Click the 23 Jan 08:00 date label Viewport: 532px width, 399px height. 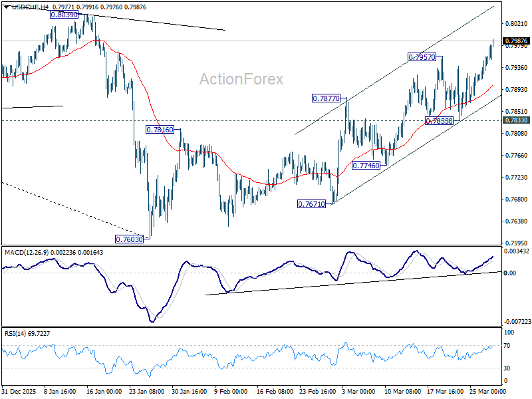146,391
